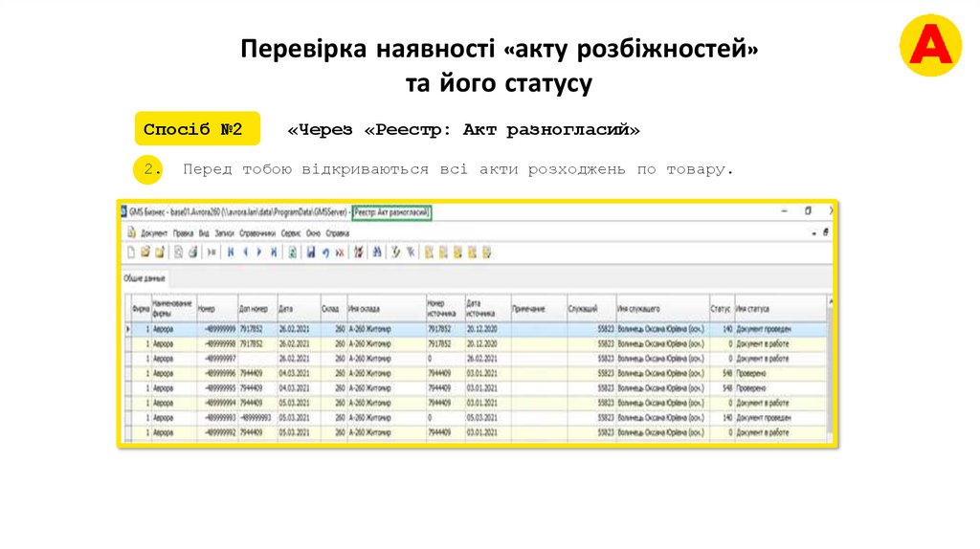Open the Сервис menu
Viewport: 980px width, 549px height.
[x=291, y=233]
